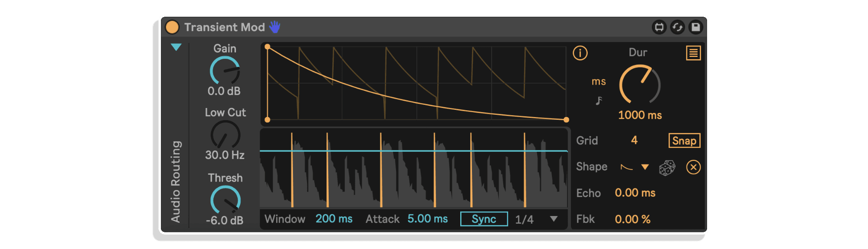Click the Echo 0.00 ms value
This screenshot has height=249, width=868.
[x=635, y=193]
